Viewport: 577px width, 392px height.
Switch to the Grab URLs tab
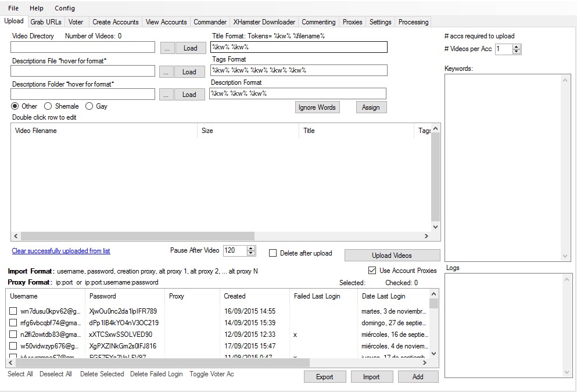[x=46, y=22]
